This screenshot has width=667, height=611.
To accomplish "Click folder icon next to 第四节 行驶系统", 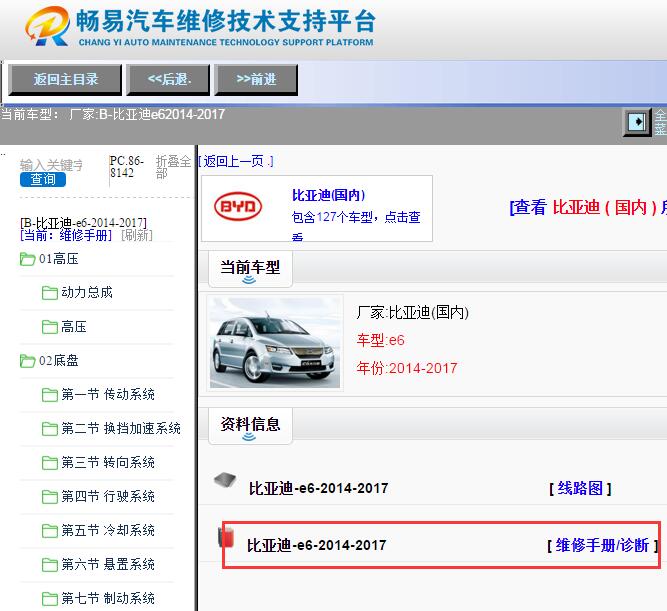I will coord(50,497).
